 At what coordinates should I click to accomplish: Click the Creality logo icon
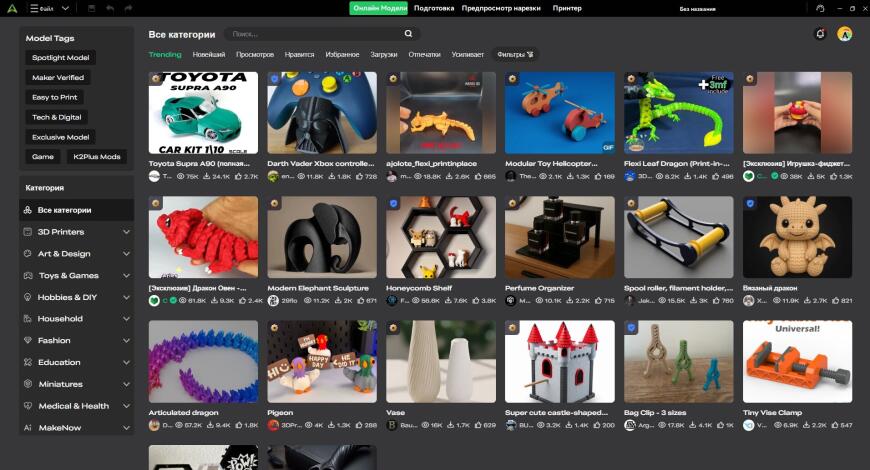[12, 8]
